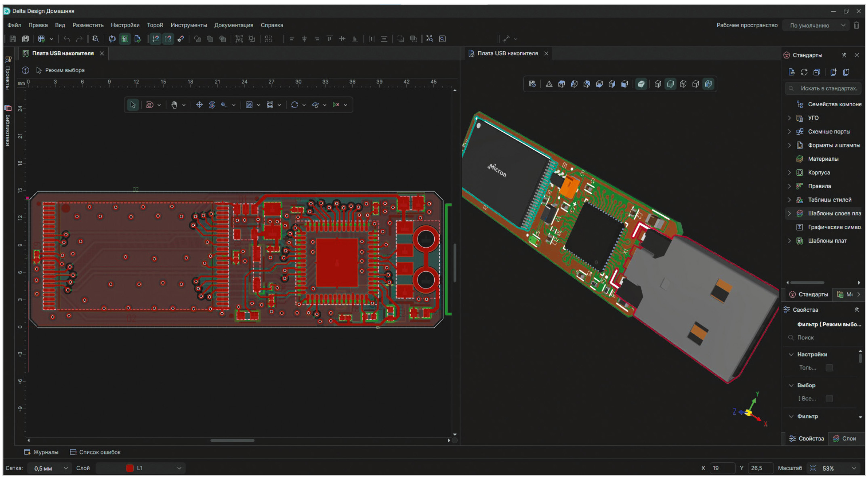
Task: Expand the Правила tree node
Action: tap(790, 186)
